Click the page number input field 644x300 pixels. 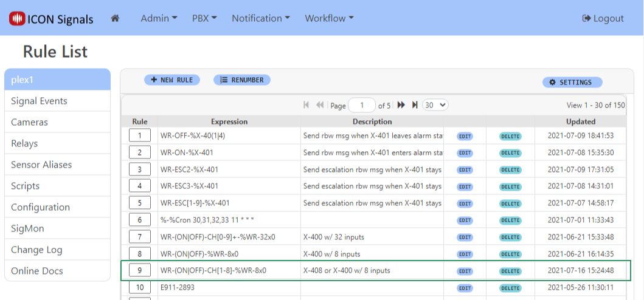(x=362, y=105)
